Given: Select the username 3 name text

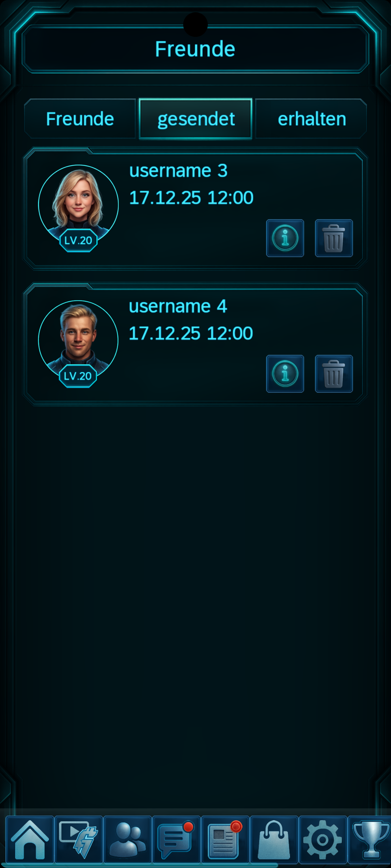Looking at the screenshot, I should 178,171.
